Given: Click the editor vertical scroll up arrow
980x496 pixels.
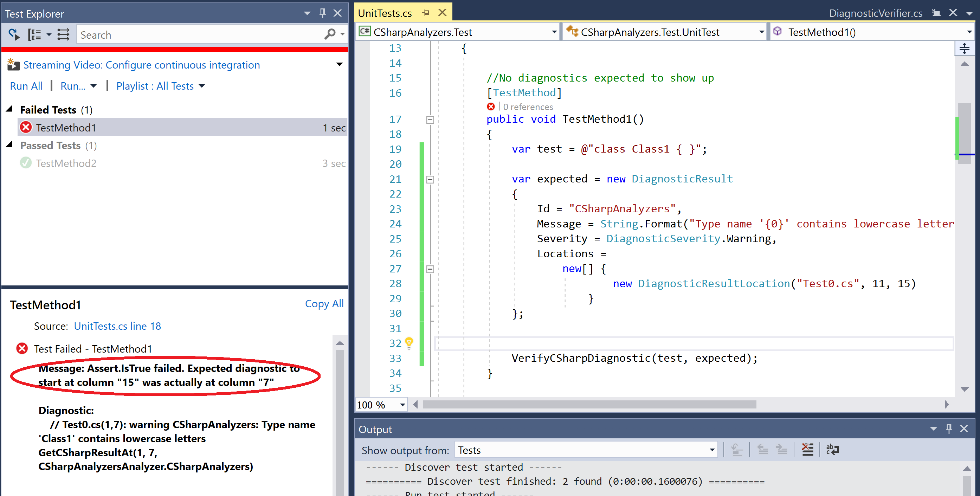Looking at the screenshot, I should [x=965, y=64].
